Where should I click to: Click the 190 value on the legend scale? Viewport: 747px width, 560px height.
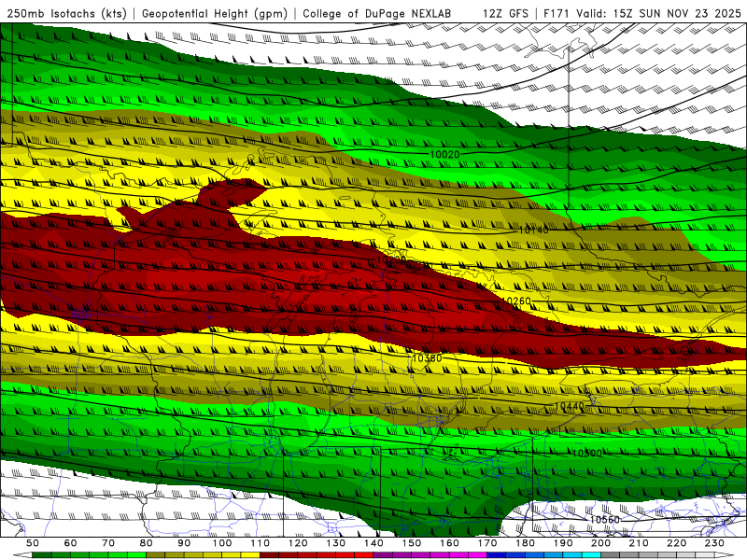tap(563, 543)
